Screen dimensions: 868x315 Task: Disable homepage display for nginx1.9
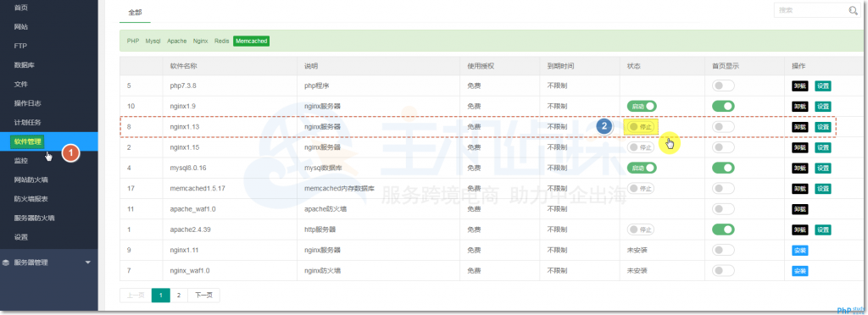[x=723, y=106]
